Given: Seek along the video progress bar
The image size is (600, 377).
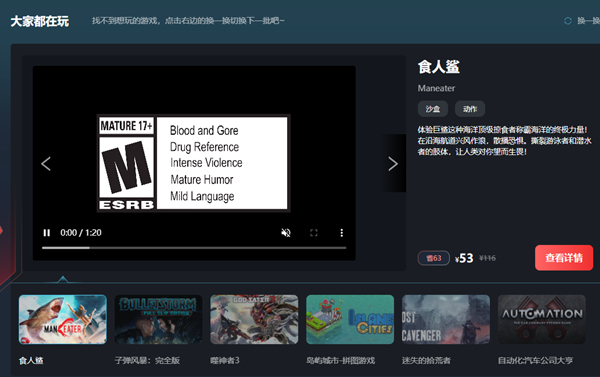Looking at the screenshot, I should pyautogui.click(x=194, y=248).
